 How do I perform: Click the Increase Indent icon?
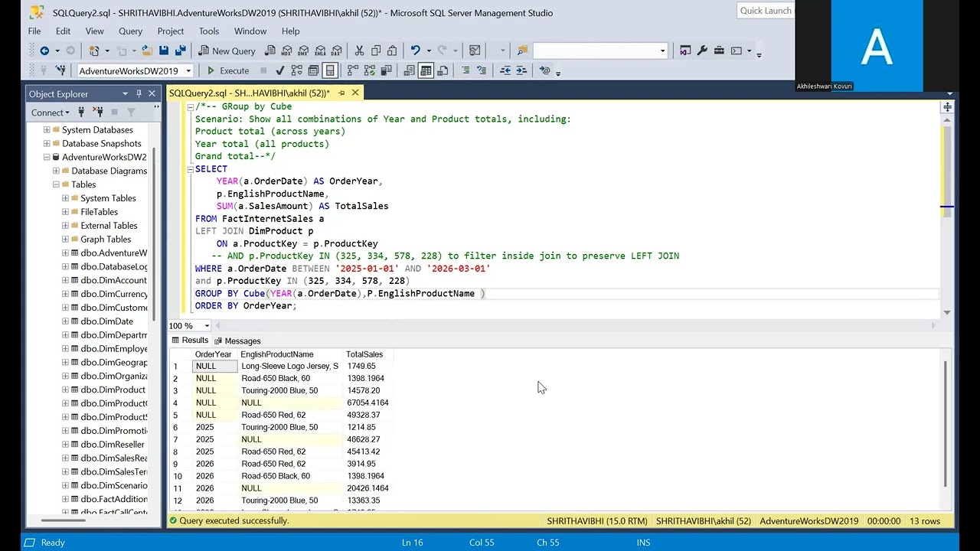point(522,70)
